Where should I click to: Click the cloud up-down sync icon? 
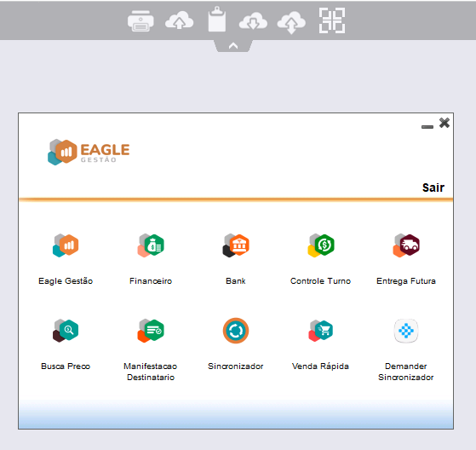coord(291,22)
